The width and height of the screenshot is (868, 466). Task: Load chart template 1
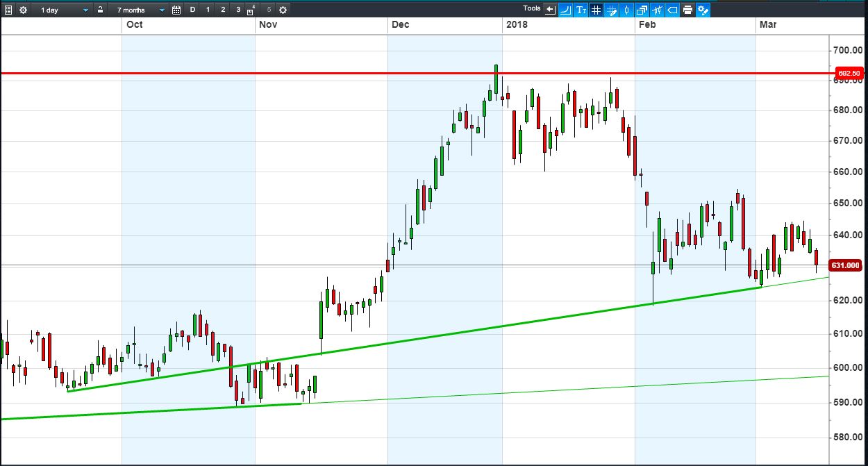click(x=208, y=10)
